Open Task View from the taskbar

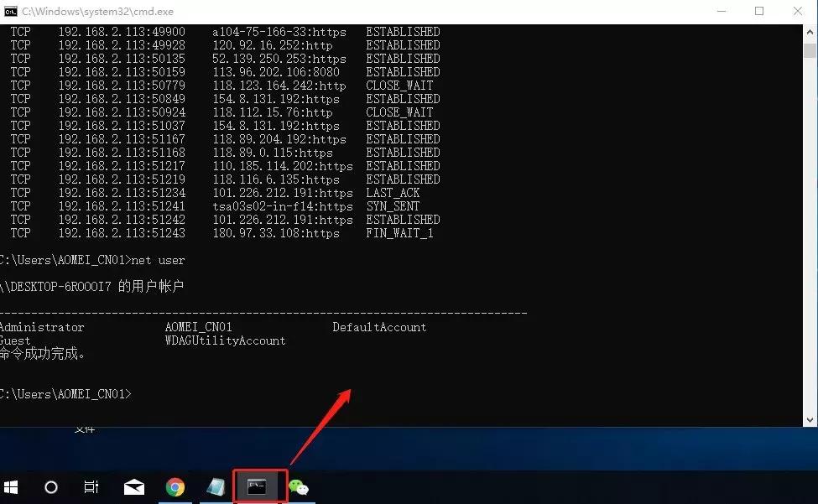(x=91, y=487)
